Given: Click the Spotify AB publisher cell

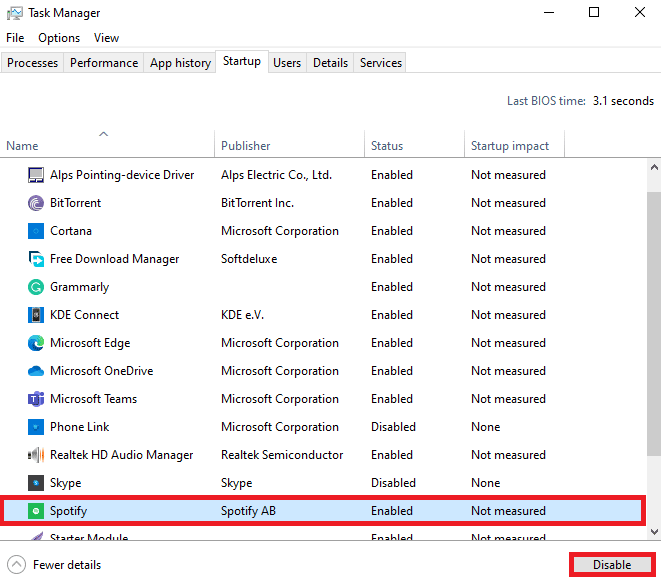Looking at the screenshot, I should click(248, 511).
